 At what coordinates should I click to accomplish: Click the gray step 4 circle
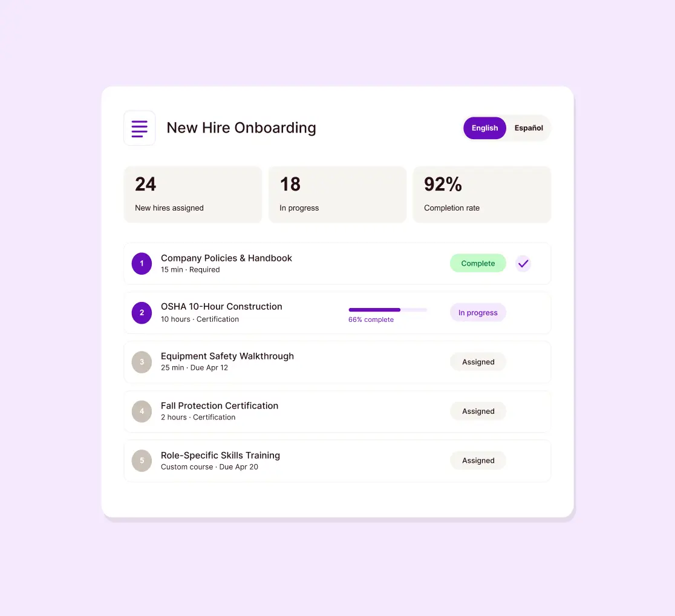click(x=142, y=411)
